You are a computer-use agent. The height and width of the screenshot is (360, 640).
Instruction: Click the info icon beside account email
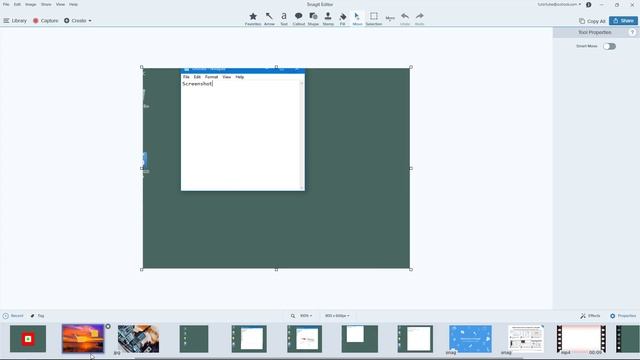[589, 4]
